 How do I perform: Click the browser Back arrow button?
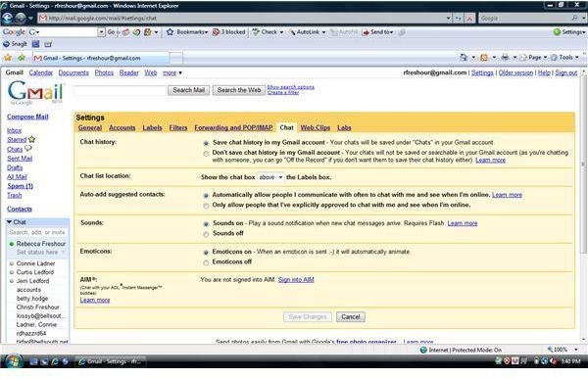tap(8, 18)
